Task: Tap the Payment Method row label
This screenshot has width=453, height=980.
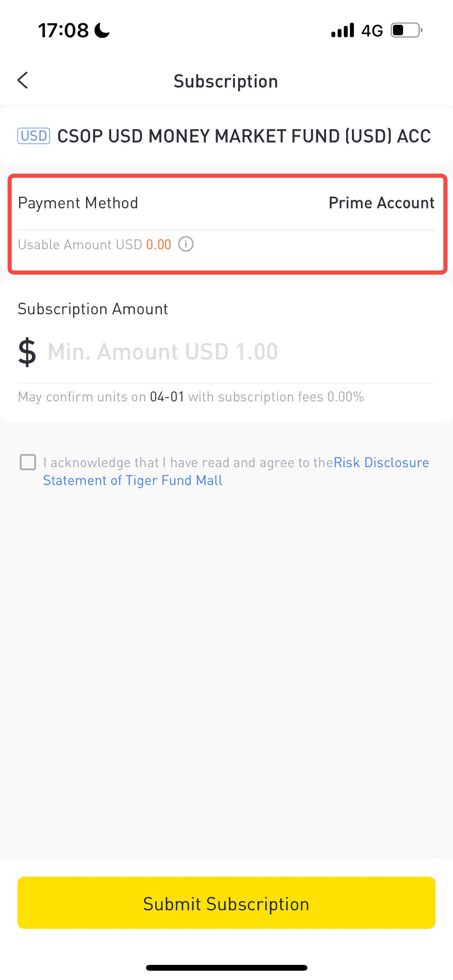Action: click(78, 203)
